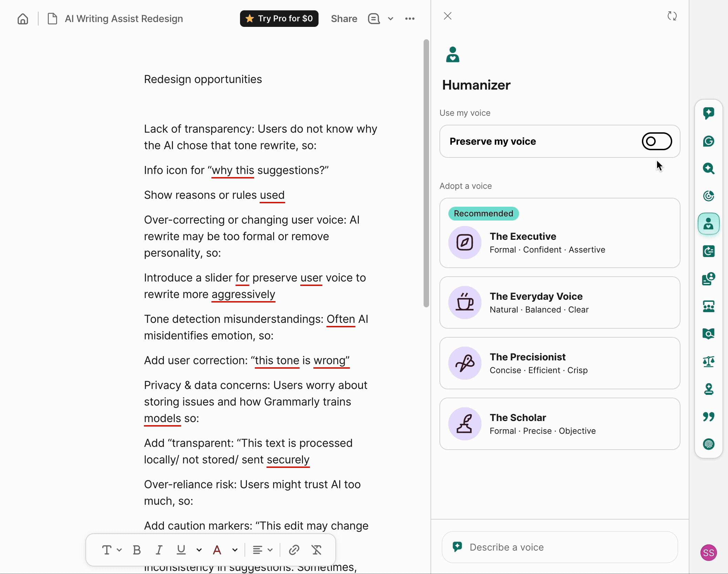Open the three-dots more options menu

(410, 19)
